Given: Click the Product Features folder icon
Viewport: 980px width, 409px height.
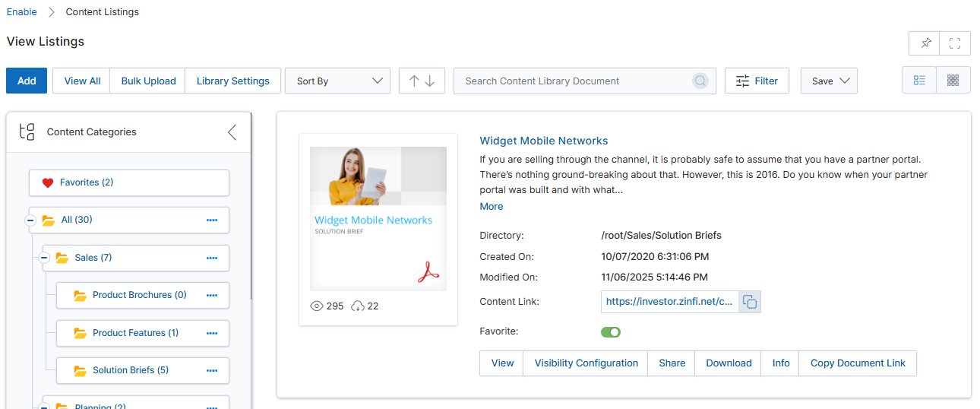Looking at the screenshot, I should tap(81, 333).
